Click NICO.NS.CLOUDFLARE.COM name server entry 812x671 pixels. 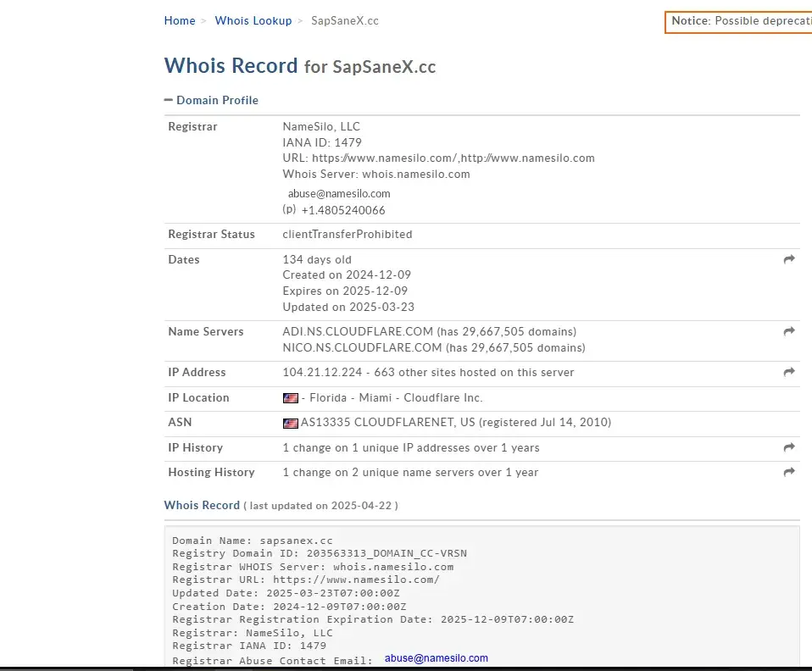(434, 347)
